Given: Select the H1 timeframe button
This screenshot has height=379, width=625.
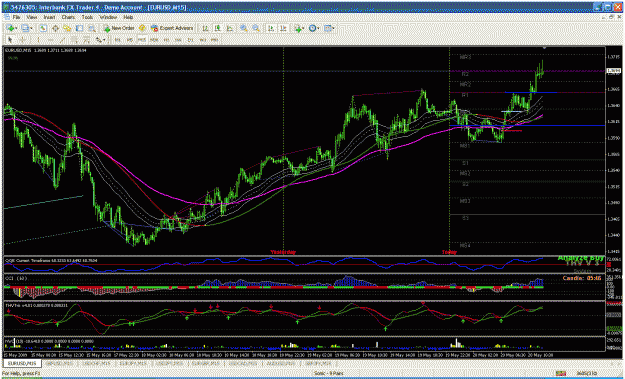Looking at the screenshot, I should pyautogui.click(x=166, y=40).
